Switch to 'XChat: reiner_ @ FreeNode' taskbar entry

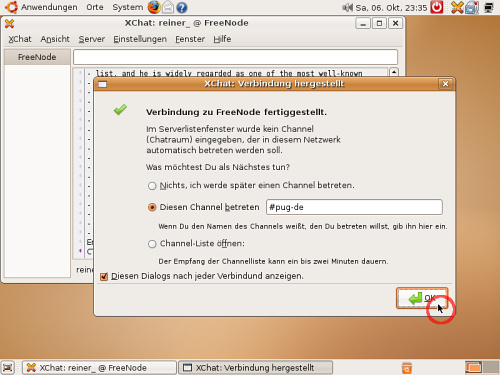(99, 368)
